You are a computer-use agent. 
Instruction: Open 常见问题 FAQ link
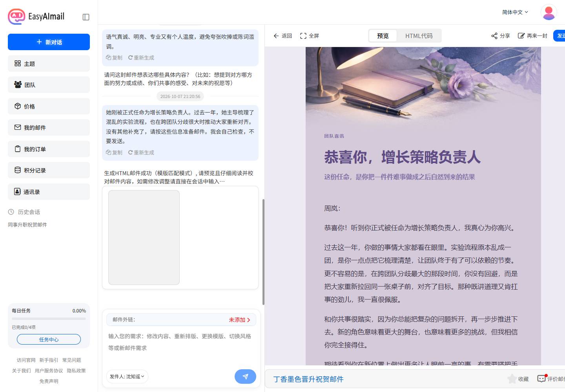pos(71,360)
